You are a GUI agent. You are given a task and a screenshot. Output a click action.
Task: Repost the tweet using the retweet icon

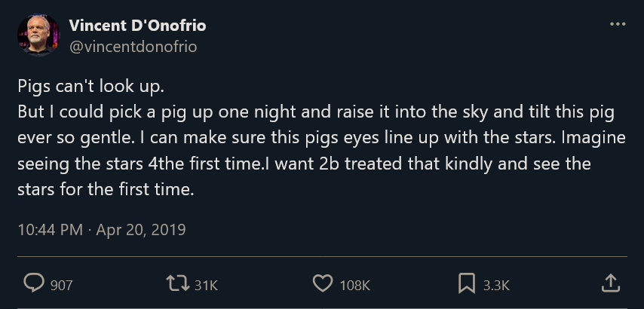point(176,283)
